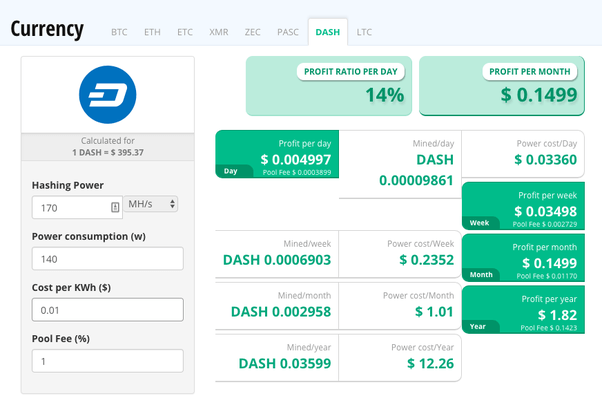Screen dimensions: 602x396
Task: Select the Profit per year card
Action: pos(523,310)
